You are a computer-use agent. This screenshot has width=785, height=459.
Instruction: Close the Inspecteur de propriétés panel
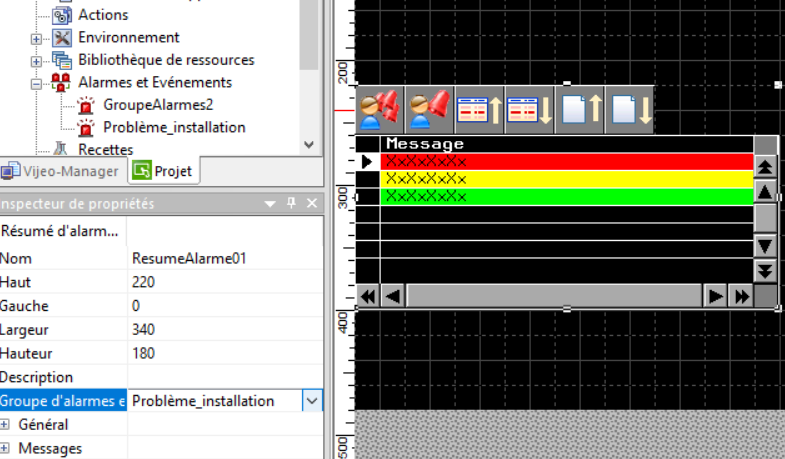[312, 203]
